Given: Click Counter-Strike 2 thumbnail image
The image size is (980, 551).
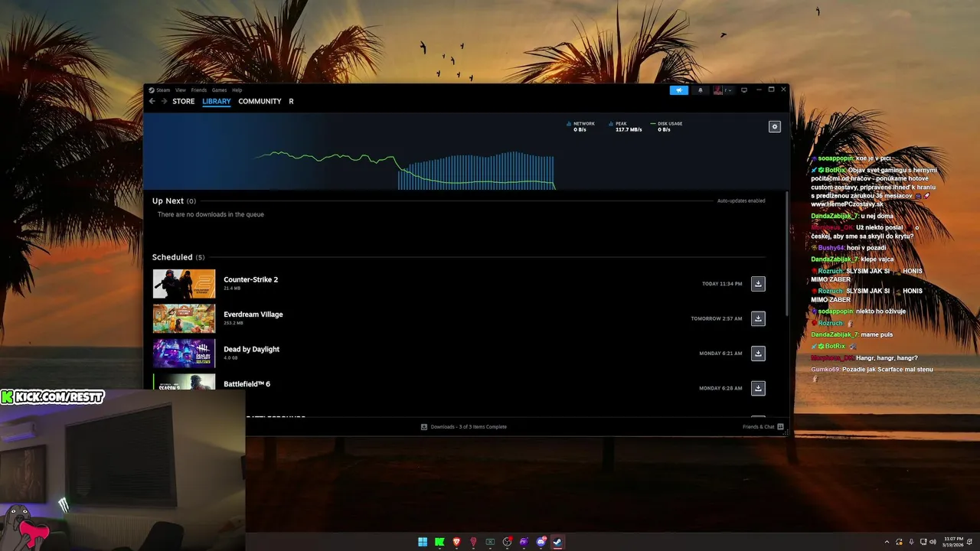Looking at the screenshot, I should coord(184,284).
